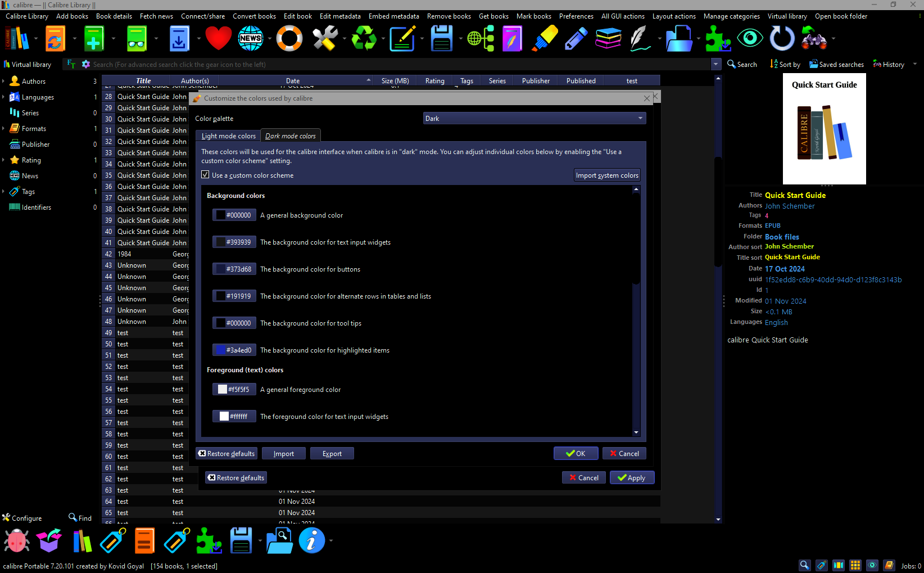
Task: Click the stacked colorful books icon
Action: [x=609, y=39]
